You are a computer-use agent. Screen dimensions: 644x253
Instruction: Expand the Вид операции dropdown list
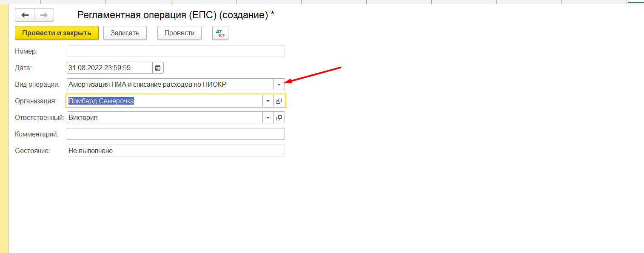279,85
